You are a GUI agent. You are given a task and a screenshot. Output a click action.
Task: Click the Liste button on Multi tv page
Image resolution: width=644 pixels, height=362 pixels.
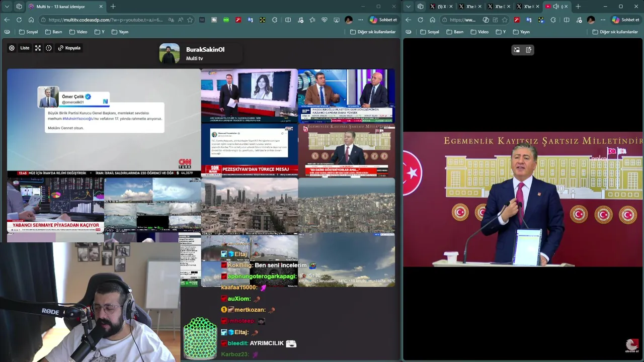(x=25, y=48)
